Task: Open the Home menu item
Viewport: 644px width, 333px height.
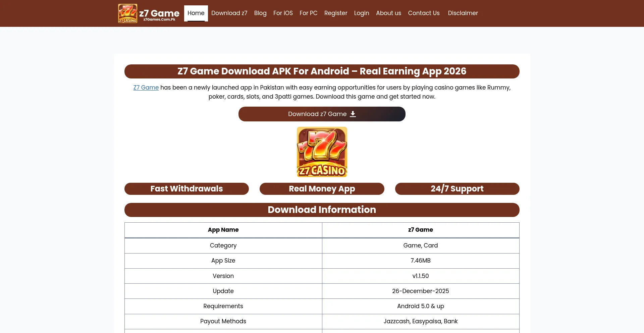Action: 196,13
